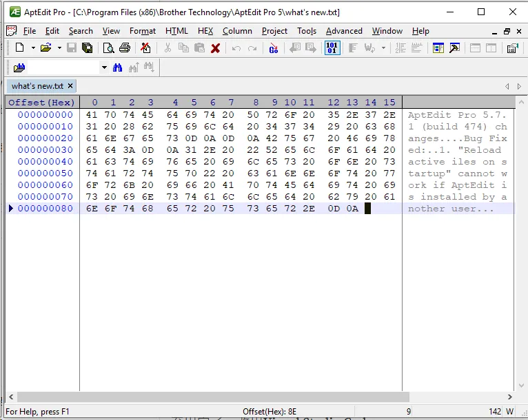Open the Column menu
The height and width of the screenshot is (420, 528).
click(x=237, y=31)
